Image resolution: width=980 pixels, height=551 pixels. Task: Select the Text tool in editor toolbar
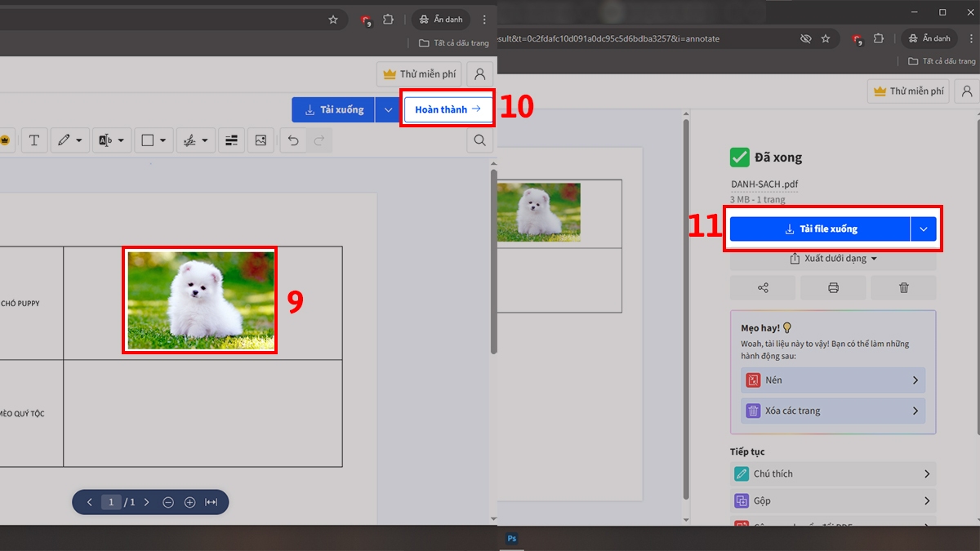coord(34,140)
